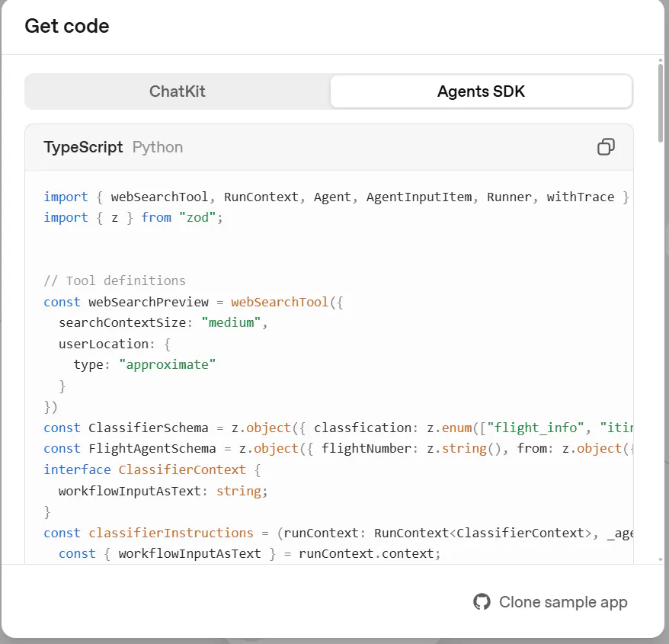Click the workflowInputAsText string property line
669x644 pixels.
point(163,491)
